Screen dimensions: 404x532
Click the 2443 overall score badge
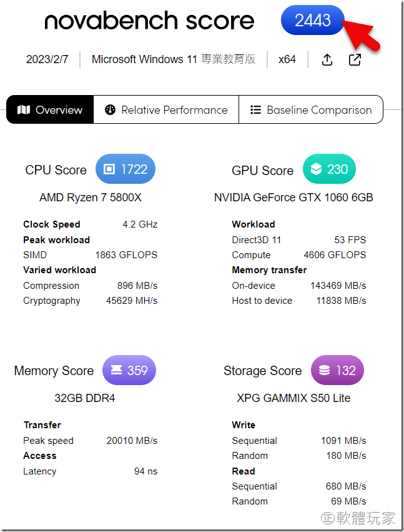click(x=313, y=20)
